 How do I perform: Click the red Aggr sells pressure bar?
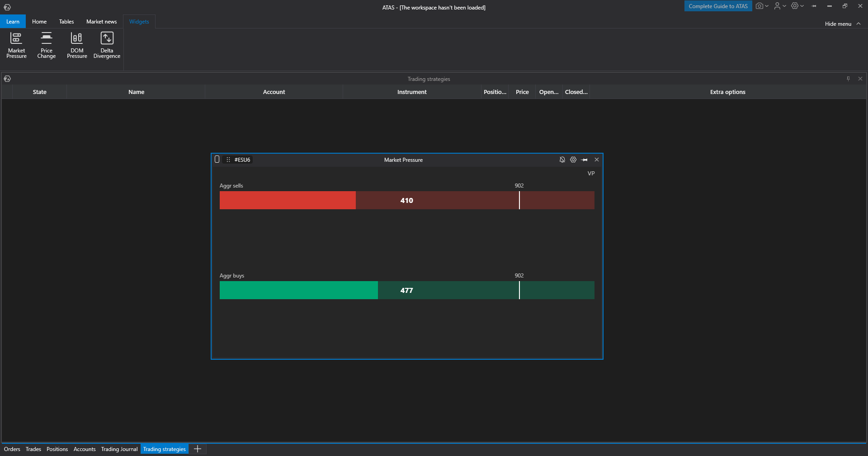click(407, 200)
